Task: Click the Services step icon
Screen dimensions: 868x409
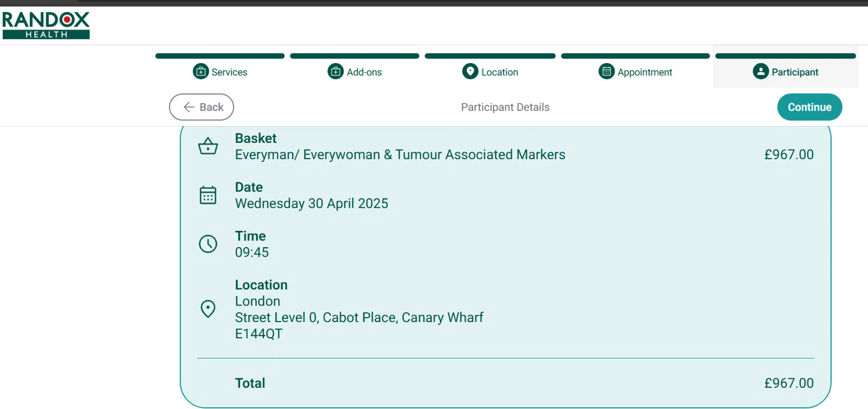Action: tap(200, 72)
